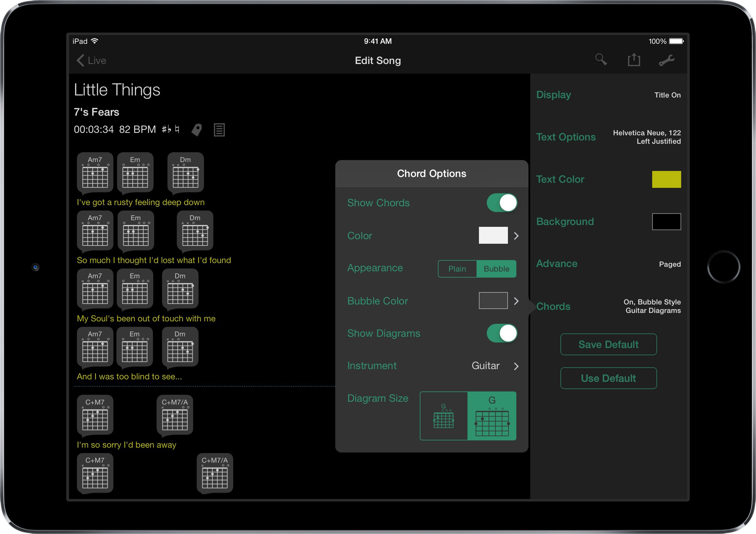Switch chord appearance to Plain
Screen dimensions: 756x534
457,269
